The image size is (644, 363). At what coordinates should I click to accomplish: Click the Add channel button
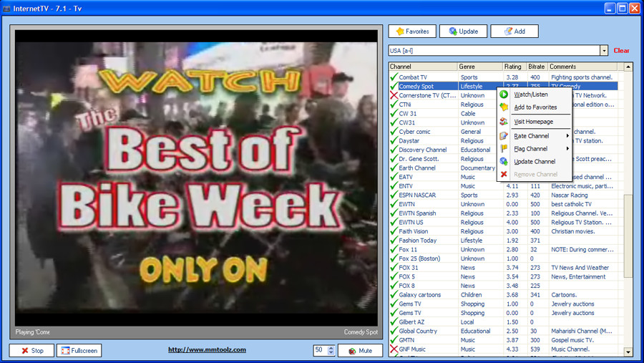tap(514, 32)
